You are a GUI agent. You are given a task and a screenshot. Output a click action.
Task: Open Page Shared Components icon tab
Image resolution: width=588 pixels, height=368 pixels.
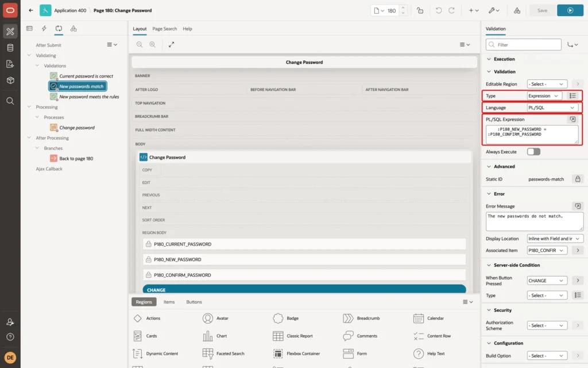click(x=73, y=29)
